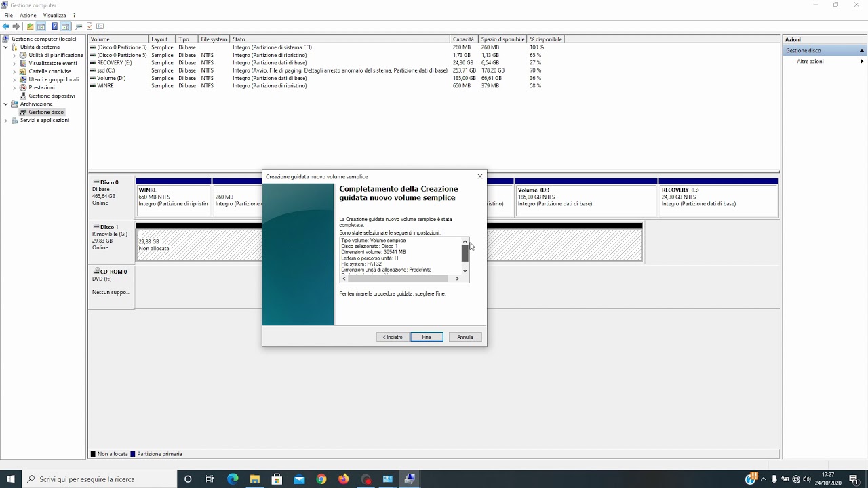Select Gestione disco in the tree
Image resolution: width=868 pixels, height=488 pixels.
(46, 112)
